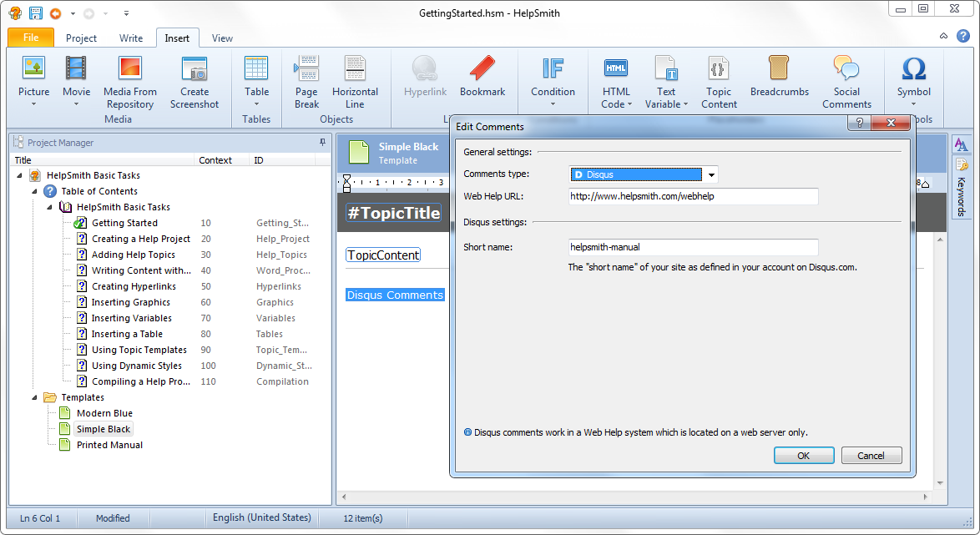Click the #TopicTitle placeholder
Screen dimensions: 980x535
pos(394,213)
